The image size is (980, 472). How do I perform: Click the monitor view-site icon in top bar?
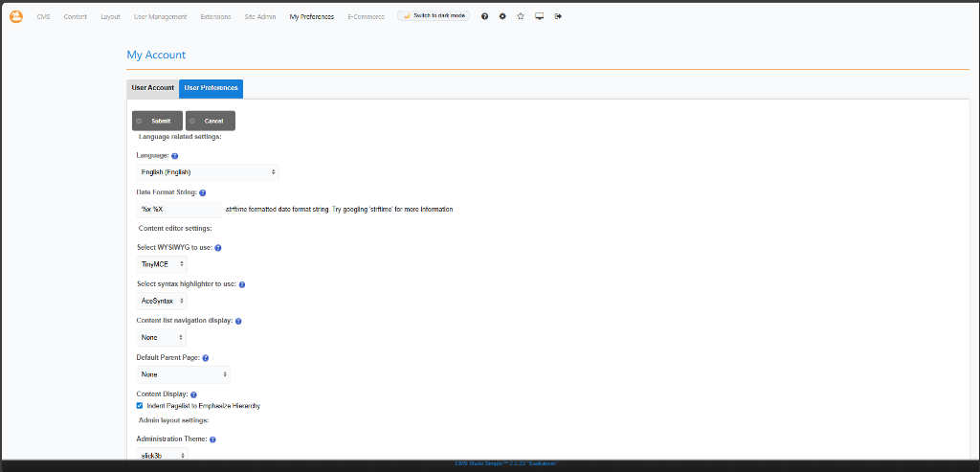click(540, 16)
